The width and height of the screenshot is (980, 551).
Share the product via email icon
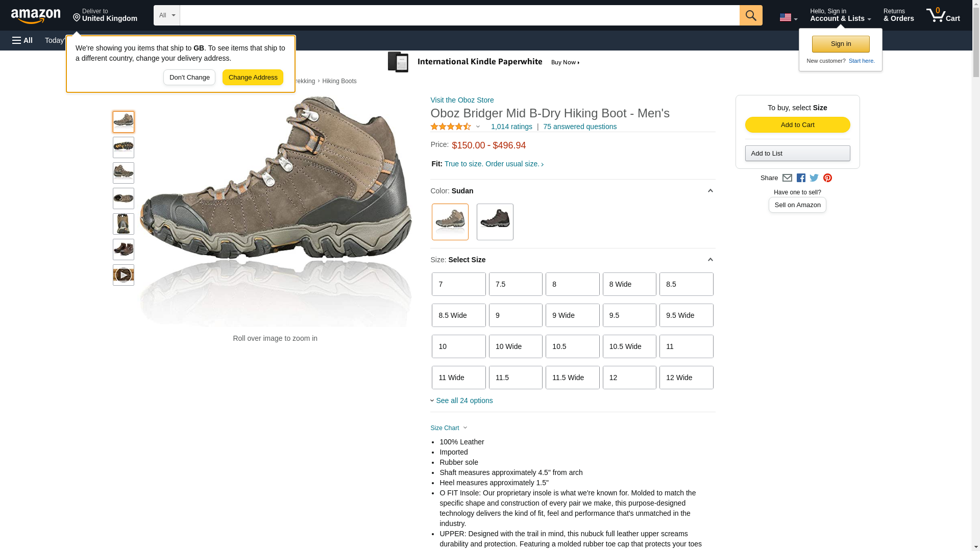pos(787,178)
